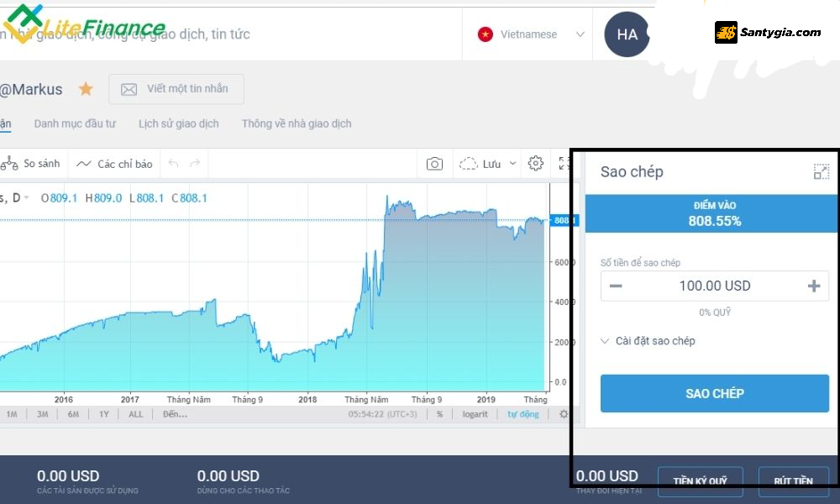
Task: Click the minus icon to decrease copy amount
Action: pyautogui.click(x=616, y=286)
